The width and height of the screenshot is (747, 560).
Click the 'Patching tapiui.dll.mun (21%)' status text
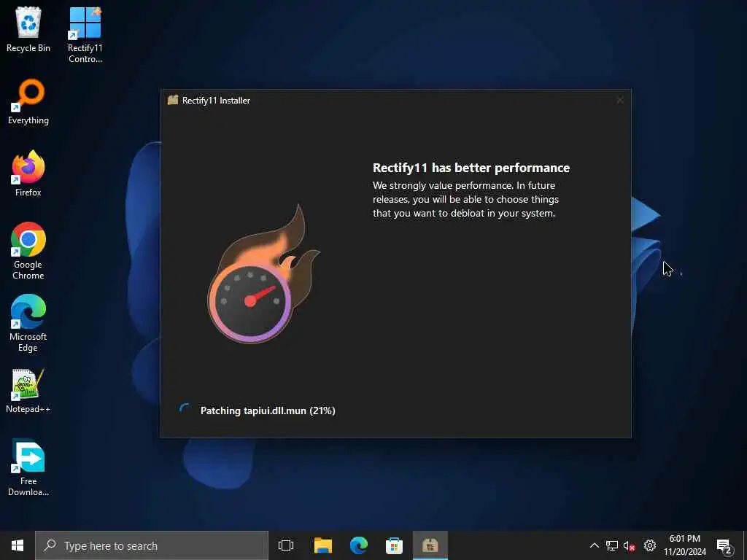click(268, 411)
